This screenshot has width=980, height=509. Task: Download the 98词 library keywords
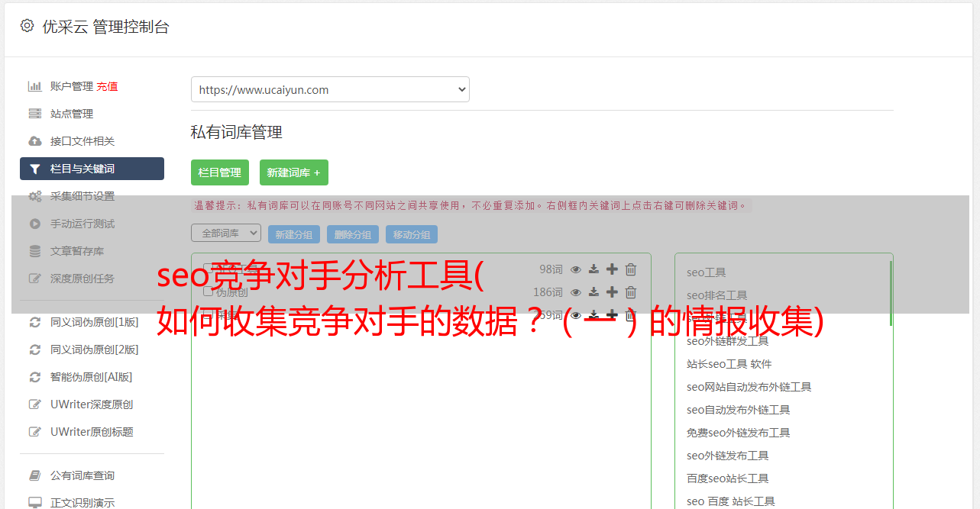coord(593,269)
